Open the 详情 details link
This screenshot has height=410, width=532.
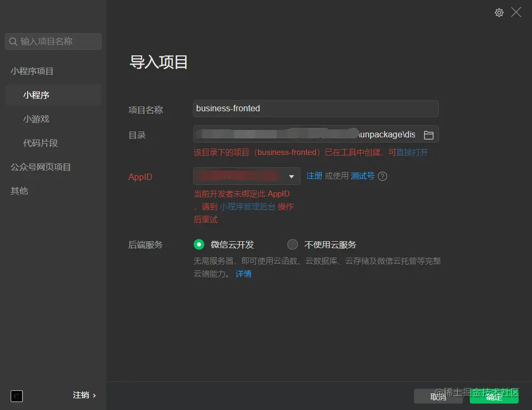pos(243,274)
